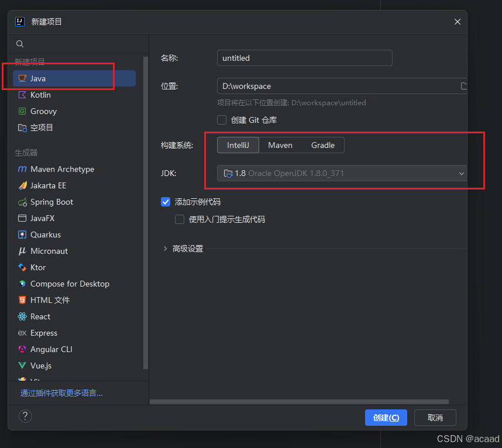Choose Micronaut generator
This screenshot has width=502, height=448.
tap(74, 251)
